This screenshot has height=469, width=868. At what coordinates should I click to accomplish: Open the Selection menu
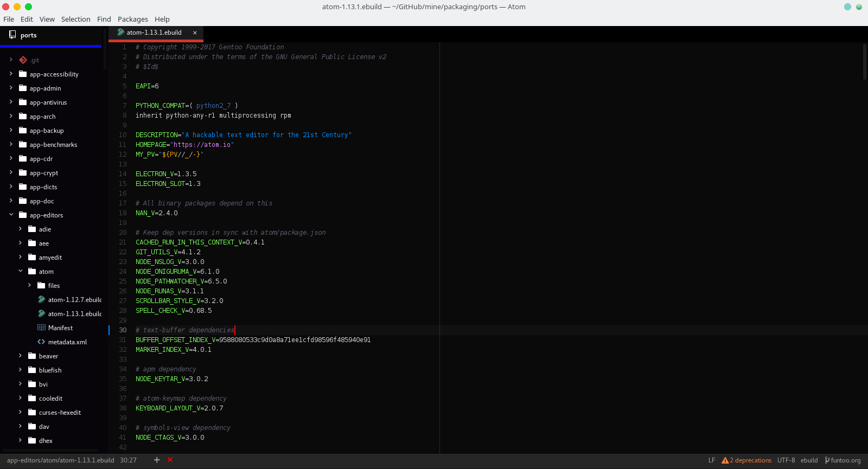(75, 19)
